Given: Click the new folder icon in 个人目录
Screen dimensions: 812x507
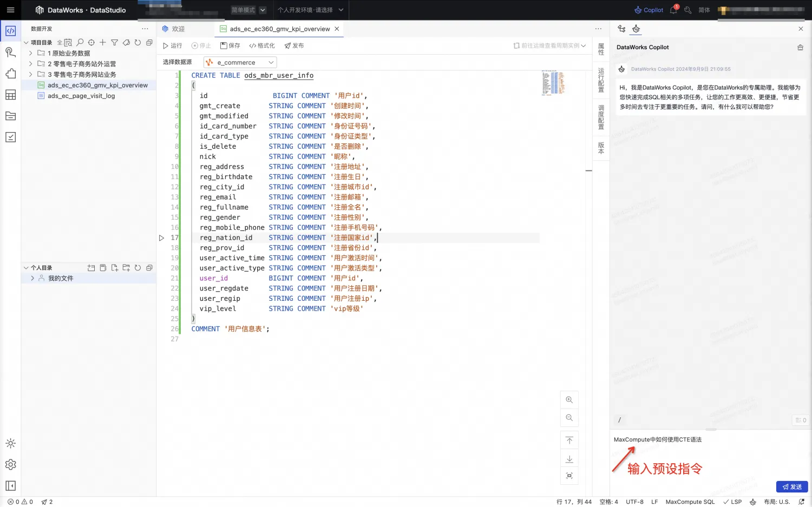Looking at the screenshot, I should click(126, 268).
